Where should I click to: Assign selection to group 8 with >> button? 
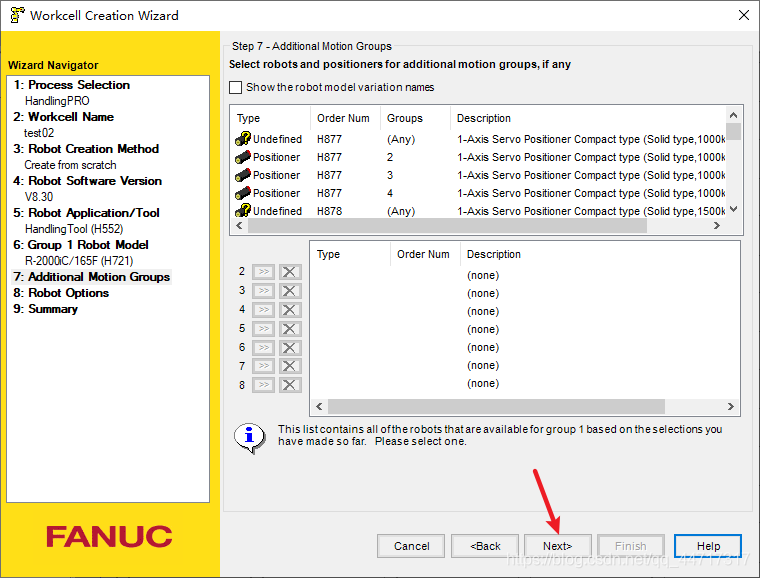click(x=264, y=385)
